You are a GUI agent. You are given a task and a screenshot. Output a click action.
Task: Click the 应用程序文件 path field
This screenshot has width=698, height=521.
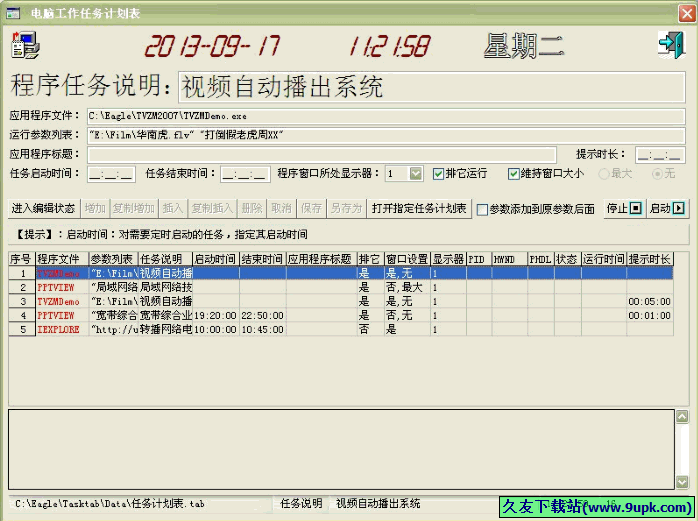[386, 116]
